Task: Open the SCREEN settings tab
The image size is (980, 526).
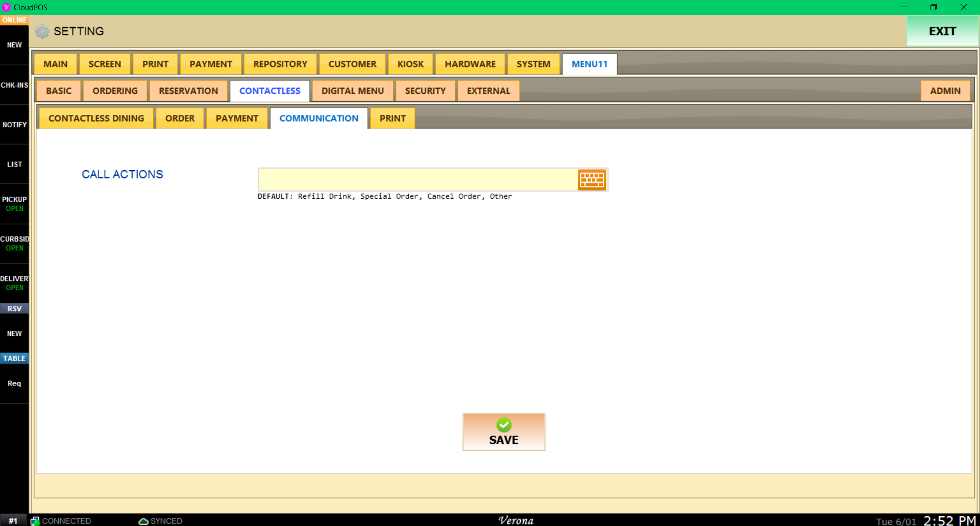Action: tap(105, 64)
